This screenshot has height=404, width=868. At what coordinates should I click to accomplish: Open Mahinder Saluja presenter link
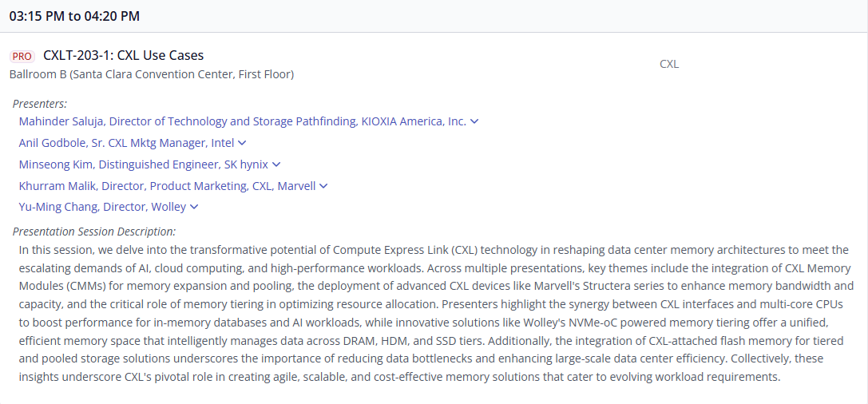(243, 121)
